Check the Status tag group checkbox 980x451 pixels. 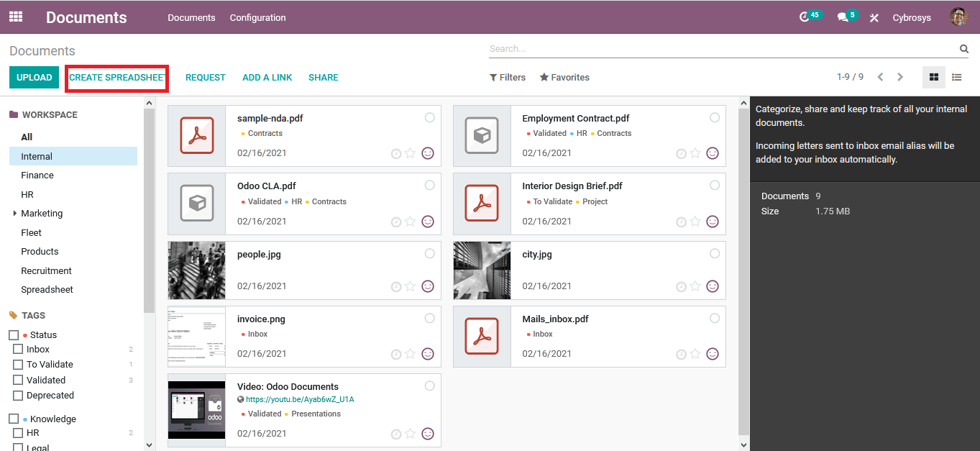[14, 335]
